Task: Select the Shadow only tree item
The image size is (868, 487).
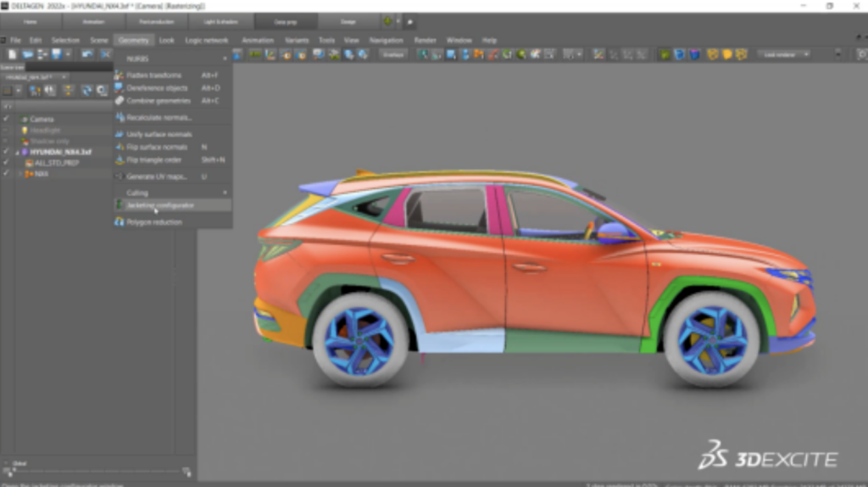Action: (x=50, y=141)
